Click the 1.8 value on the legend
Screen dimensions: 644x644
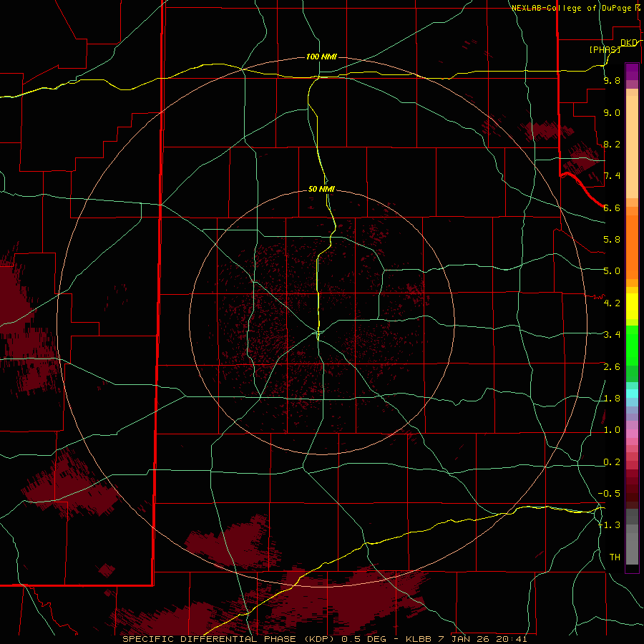pos(612,399)
